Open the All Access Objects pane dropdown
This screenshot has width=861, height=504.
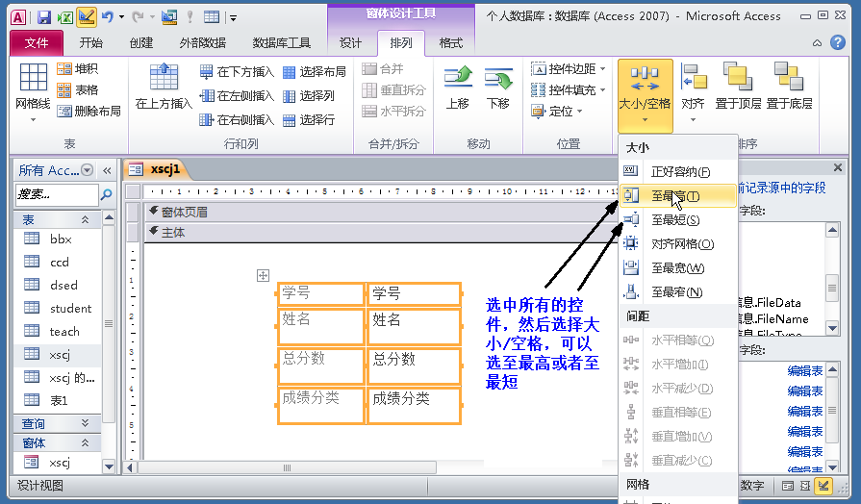pos(87,170)
